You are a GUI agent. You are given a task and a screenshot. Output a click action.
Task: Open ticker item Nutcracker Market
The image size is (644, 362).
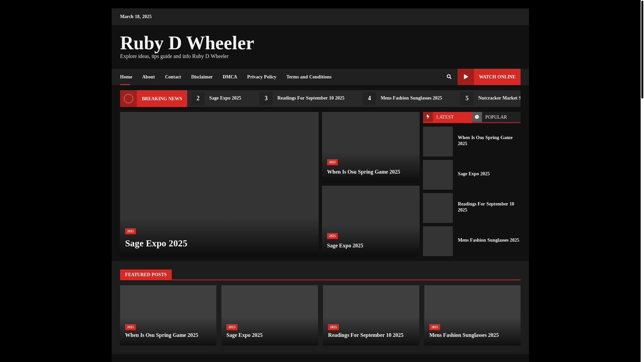click(x=499, y=98)
